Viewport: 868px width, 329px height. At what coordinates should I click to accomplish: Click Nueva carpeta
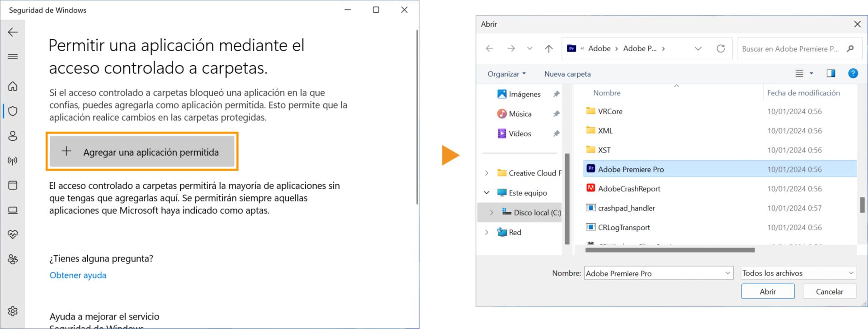pyautogui.click(x=567, y=74)
